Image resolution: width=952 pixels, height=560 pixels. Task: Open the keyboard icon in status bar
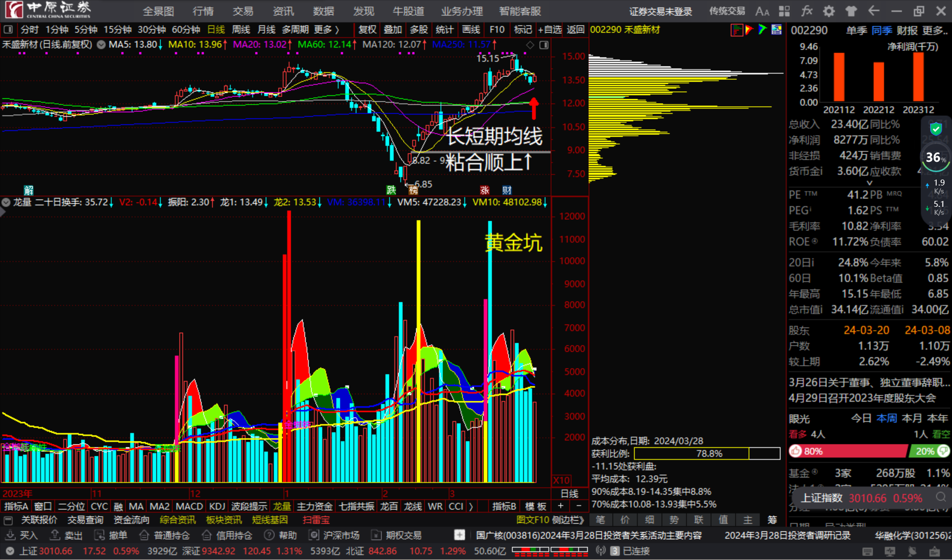coord(868,552)
